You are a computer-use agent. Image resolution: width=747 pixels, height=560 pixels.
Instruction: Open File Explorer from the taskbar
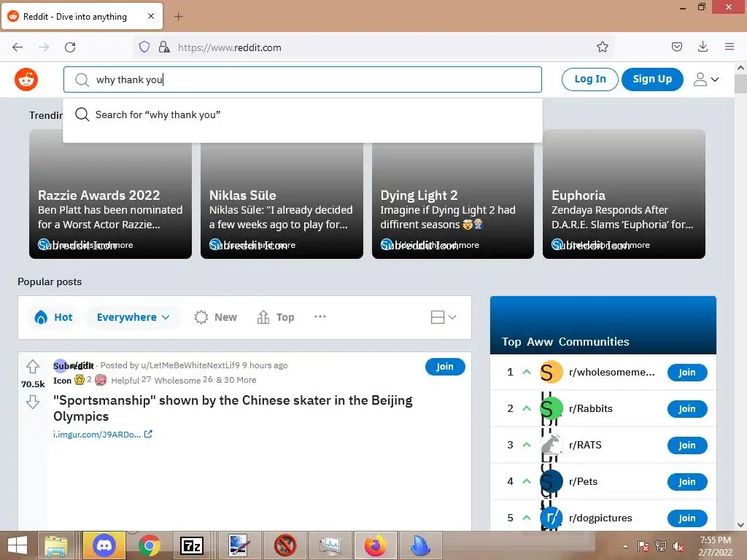(x=56, y=545)
